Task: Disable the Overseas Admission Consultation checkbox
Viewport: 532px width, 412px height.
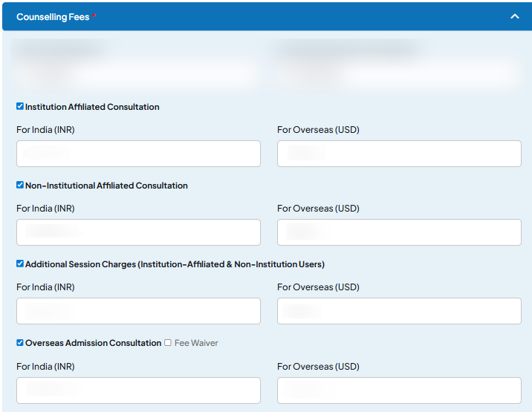Action: (x=20, y=342)
